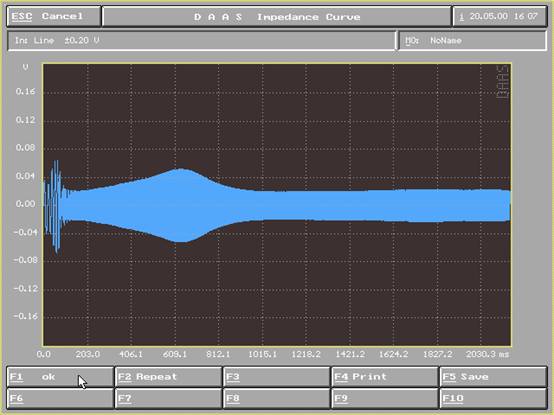Click the 0.16 label on V axis
This screenshot has width=554, height=415.
coord(25,91)
